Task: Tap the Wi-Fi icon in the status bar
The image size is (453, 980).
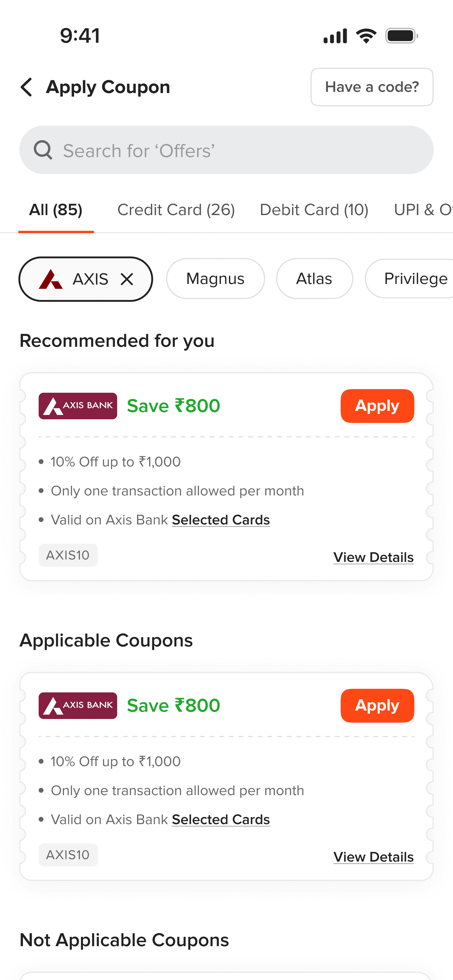Action: point(366,36)
